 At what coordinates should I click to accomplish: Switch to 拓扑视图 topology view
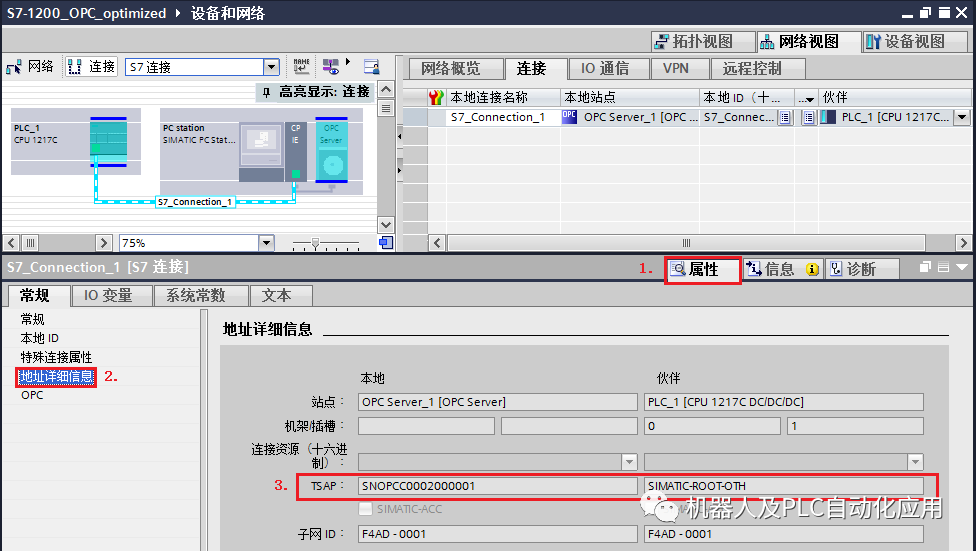click(x=703, y=42)
